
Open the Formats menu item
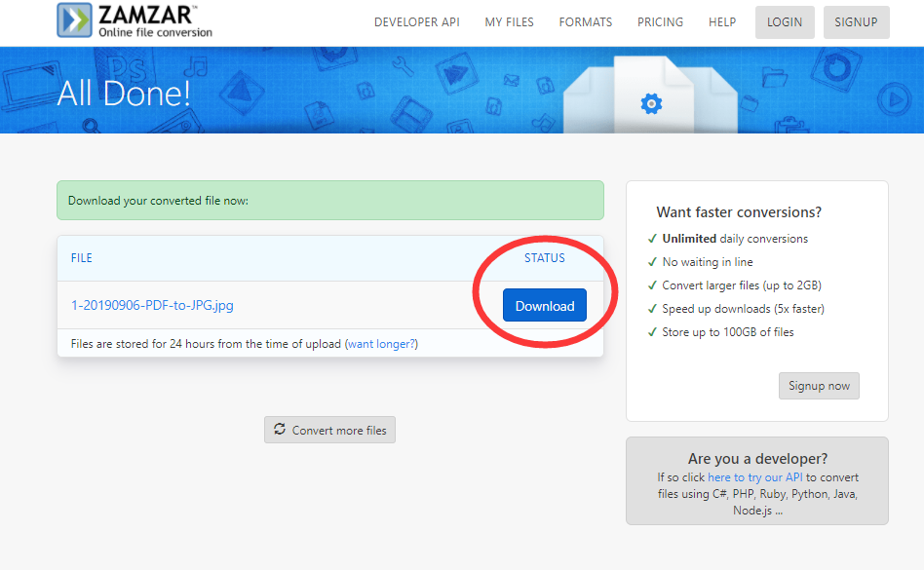pyautogui.click(x=585, y=22)
